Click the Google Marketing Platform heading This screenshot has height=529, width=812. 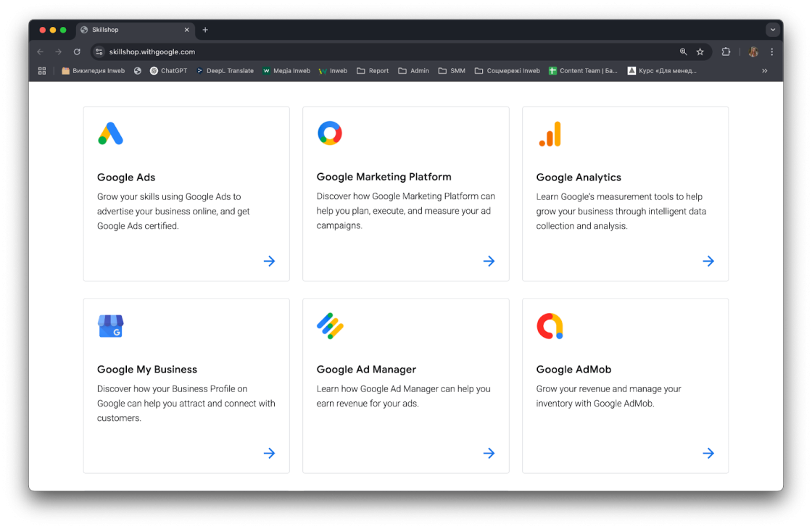coord(384,177)
